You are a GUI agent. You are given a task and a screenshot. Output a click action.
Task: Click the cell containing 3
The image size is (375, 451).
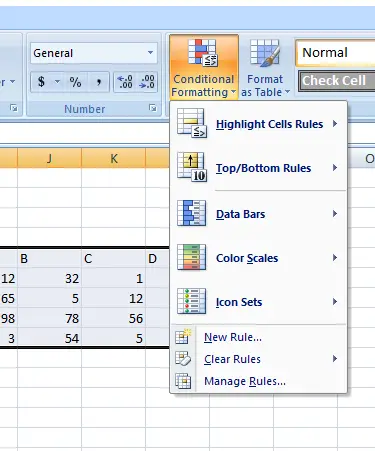[x=8, y=338]
